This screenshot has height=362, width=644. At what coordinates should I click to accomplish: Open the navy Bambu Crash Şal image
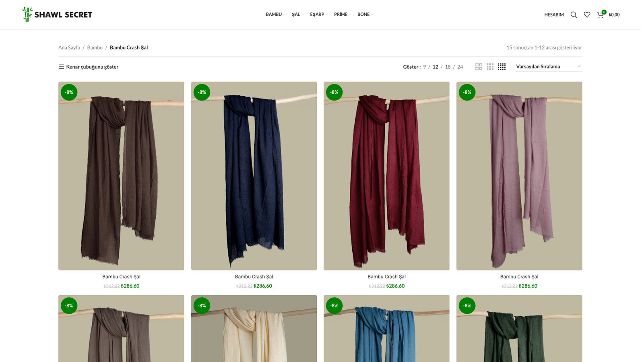[x=254, y=176]
